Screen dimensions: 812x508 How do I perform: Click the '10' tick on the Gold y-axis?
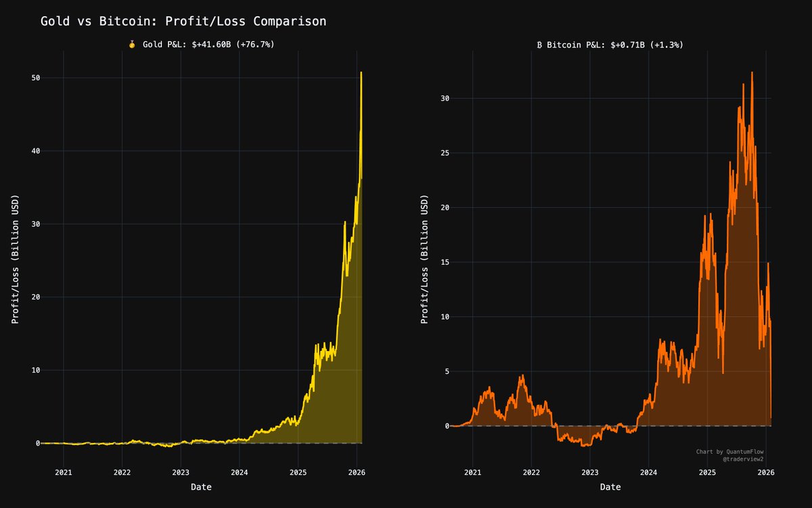coord(35,371)
